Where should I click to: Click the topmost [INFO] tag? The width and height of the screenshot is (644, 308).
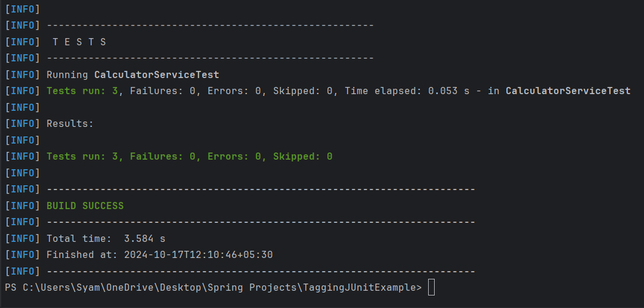pos(22,9)
